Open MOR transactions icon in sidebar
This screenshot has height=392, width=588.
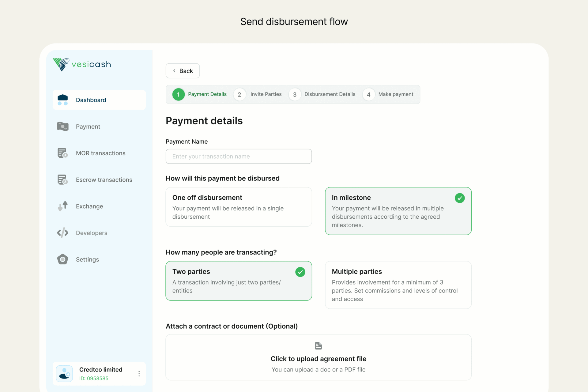pos(63,153)
